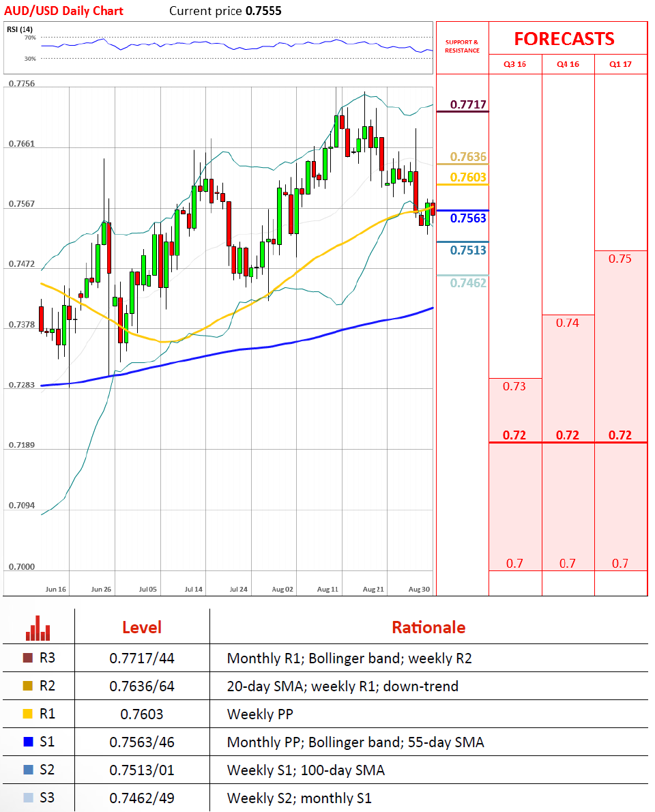Click the red bar chart icon in table header
This screenshot has height=812, width=655.
tap(38, 628)
